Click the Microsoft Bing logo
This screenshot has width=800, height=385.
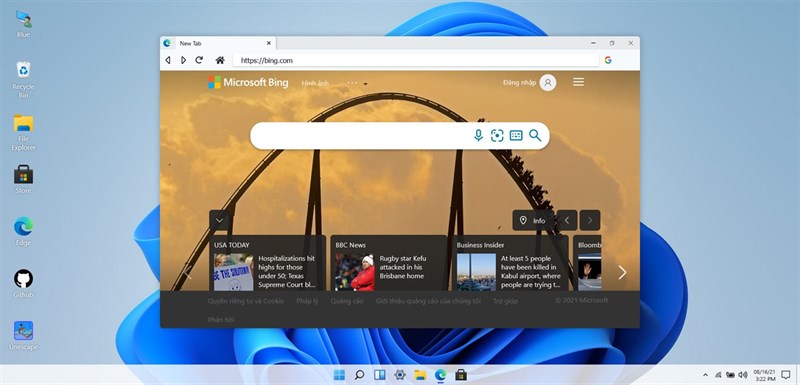click(248, 83)
